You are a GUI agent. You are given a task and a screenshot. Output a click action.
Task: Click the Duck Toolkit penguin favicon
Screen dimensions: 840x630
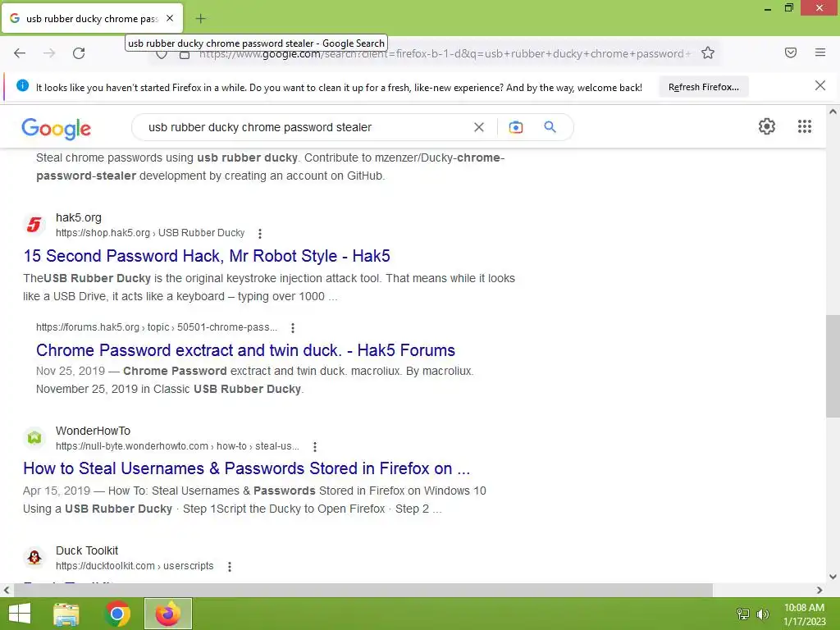[34, 558]
